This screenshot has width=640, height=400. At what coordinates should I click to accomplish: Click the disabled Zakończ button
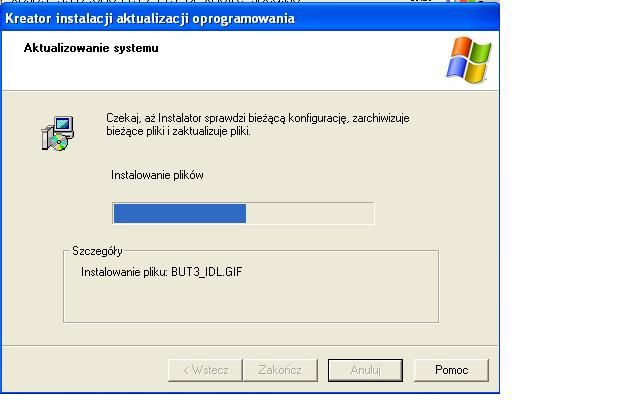[x=280, y=370]
